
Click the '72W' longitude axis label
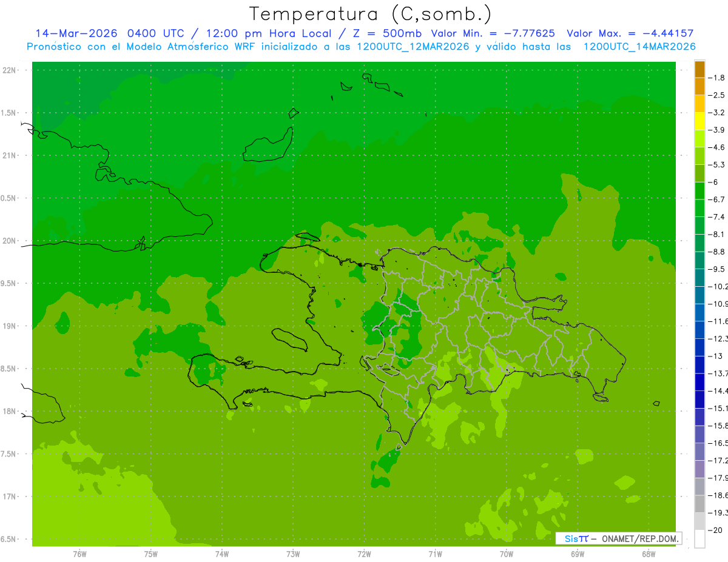coord(364,554)
